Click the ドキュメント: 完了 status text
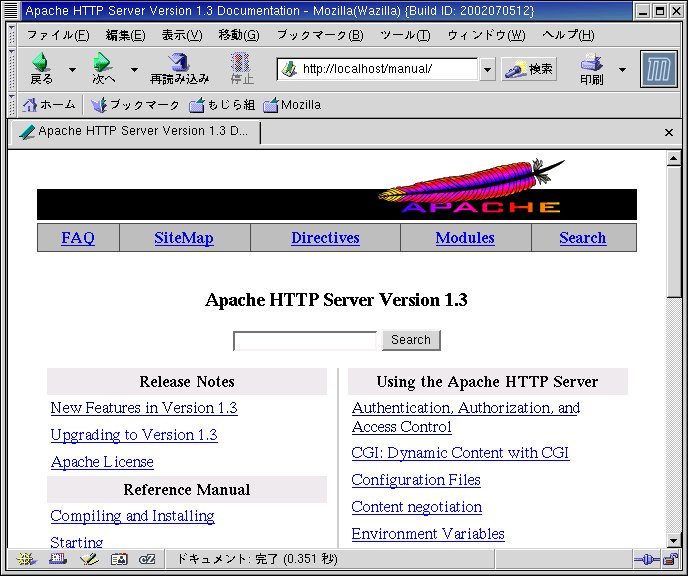This screenshot has width=688, height=576. click(x=257, y=559)
